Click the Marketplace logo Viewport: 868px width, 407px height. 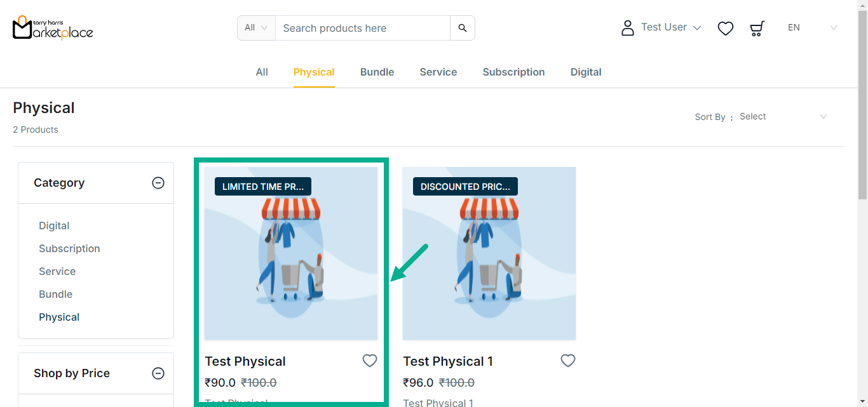pos(53,28)
